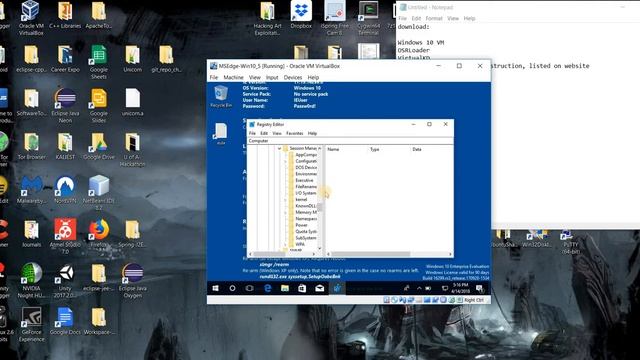Screen dimensions: 640x360
Task: Open File Explorer on VM taskbar
Action: [284, 288]
